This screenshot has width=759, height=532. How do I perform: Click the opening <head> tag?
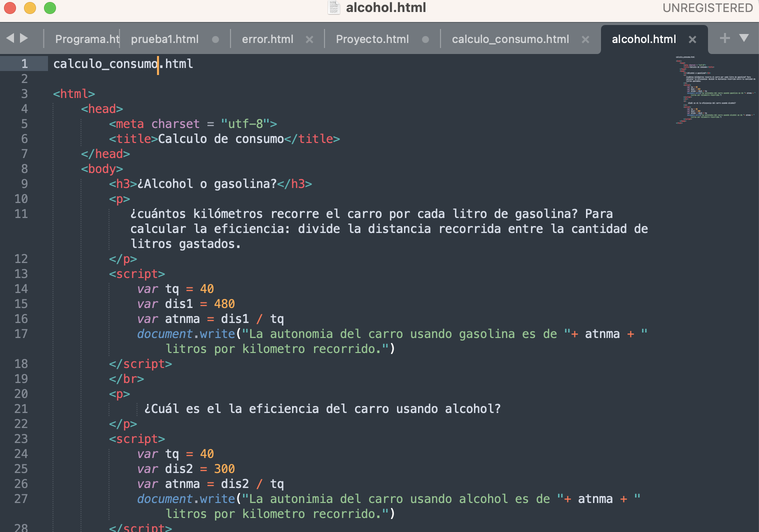tap(102, 108)
